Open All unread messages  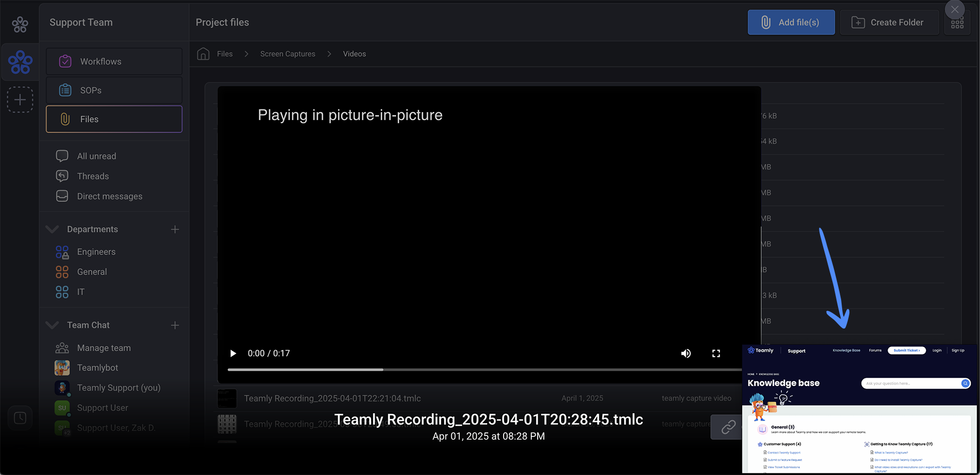97,156
